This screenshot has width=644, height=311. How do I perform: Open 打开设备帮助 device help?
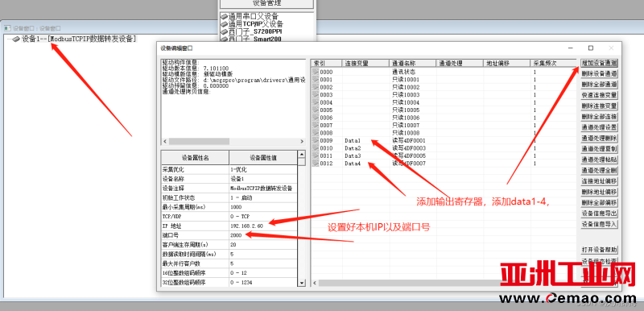[x=599, y=250]
